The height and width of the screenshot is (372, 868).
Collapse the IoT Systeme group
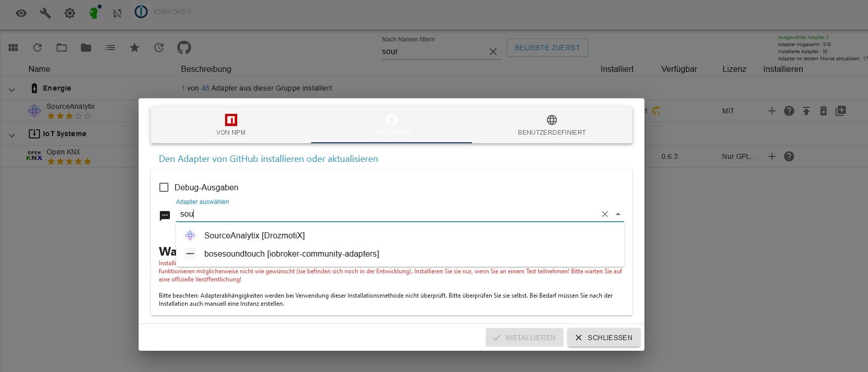[12, 135]
